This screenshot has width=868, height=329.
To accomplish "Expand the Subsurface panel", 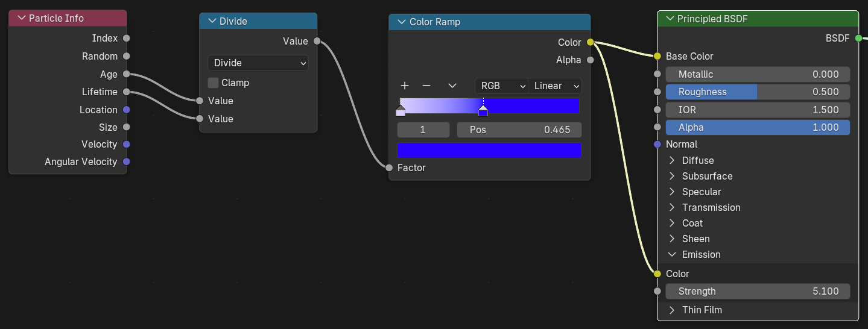I will point(672,176).
